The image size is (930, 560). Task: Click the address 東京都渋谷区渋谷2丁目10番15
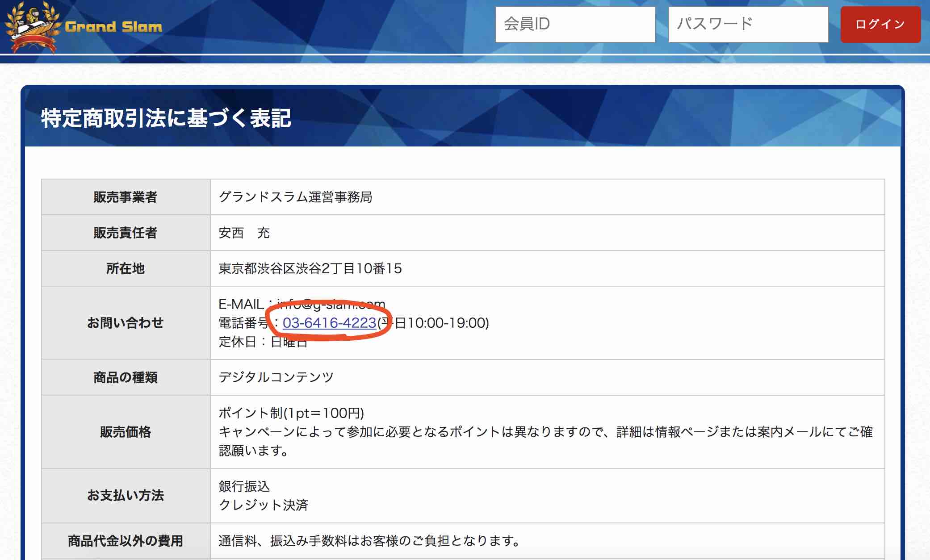pos(310,268)
